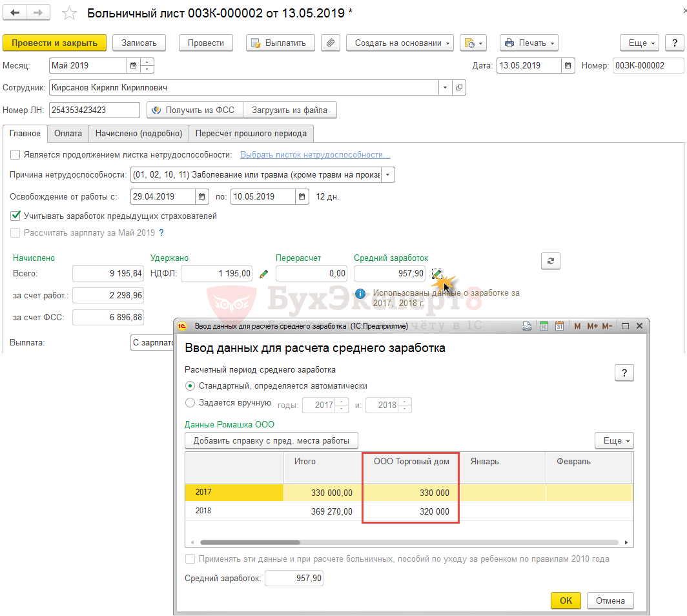Click the calculator icon in the dialog title bar
The width and height of the screenshot is (687, 616).
pyautogui.click(x=544, y=326)
